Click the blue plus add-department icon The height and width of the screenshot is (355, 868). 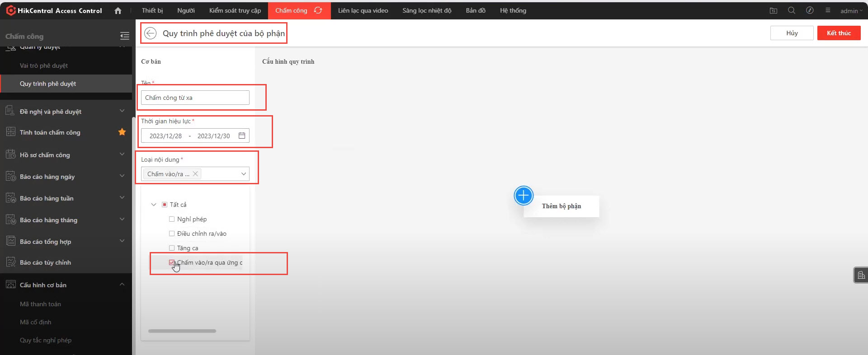[524, 196]
